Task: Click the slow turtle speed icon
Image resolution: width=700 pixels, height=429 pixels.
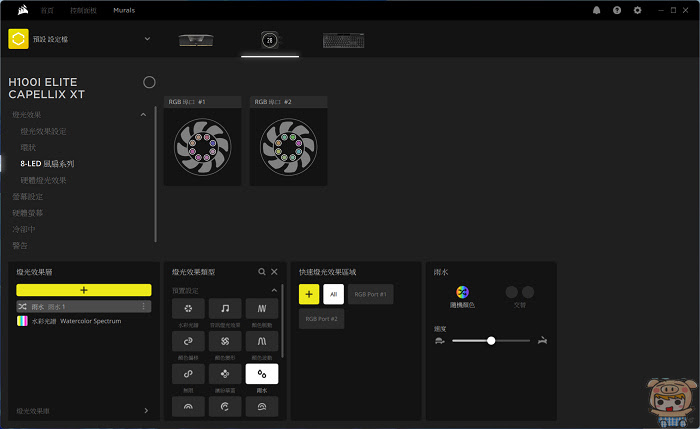Action: 440,341
